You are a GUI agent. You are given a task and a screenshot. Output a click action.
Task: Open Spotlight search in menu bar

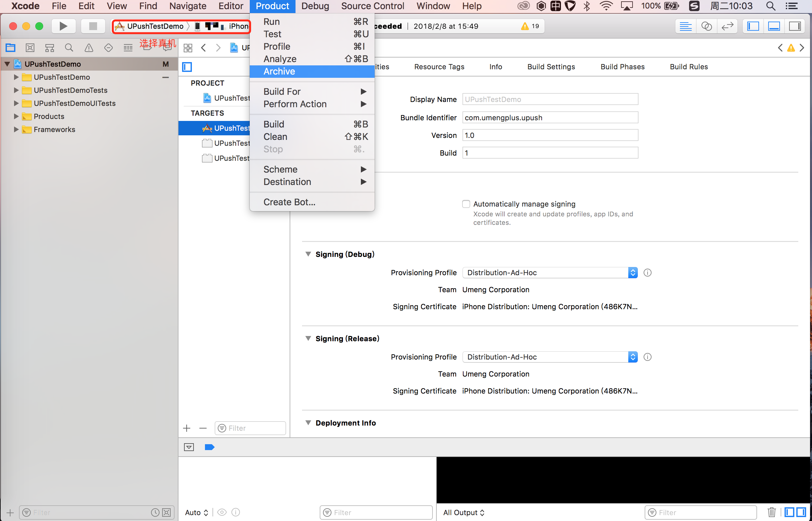click(x=771, y=6)
